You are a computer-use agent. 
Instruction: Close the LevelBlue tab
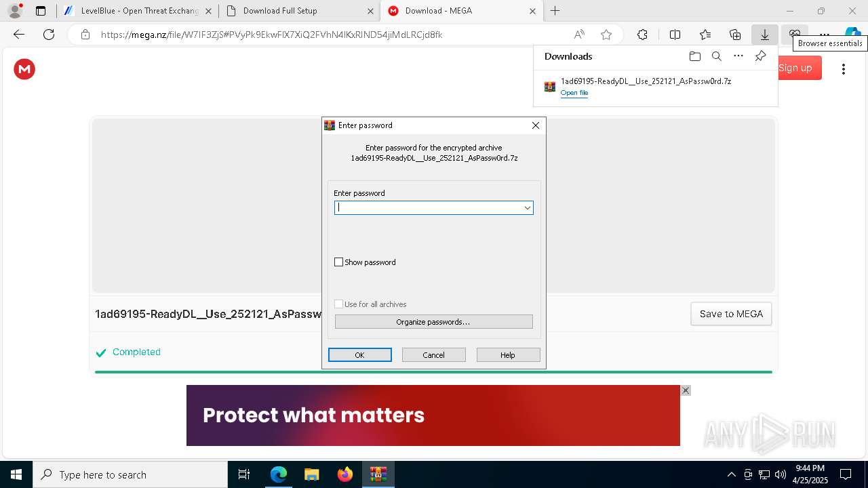click(x=208, y=11)
